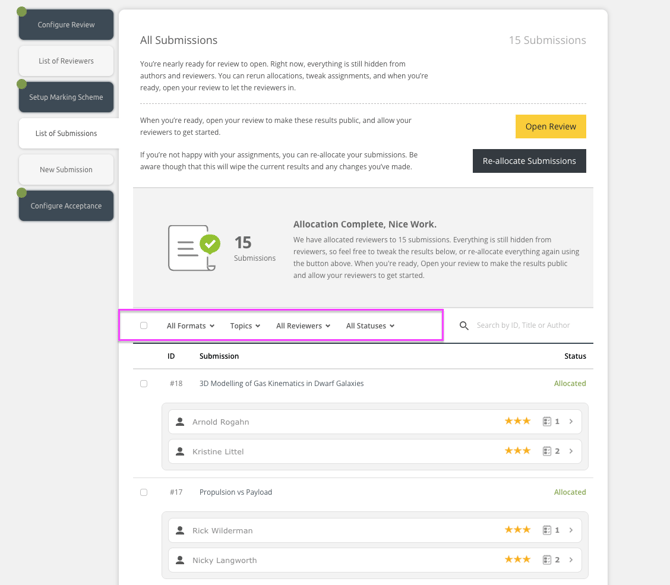Open the All Statuses filter dropdown
The height and width of the screenshot is (585, 670).
(370, 326)
